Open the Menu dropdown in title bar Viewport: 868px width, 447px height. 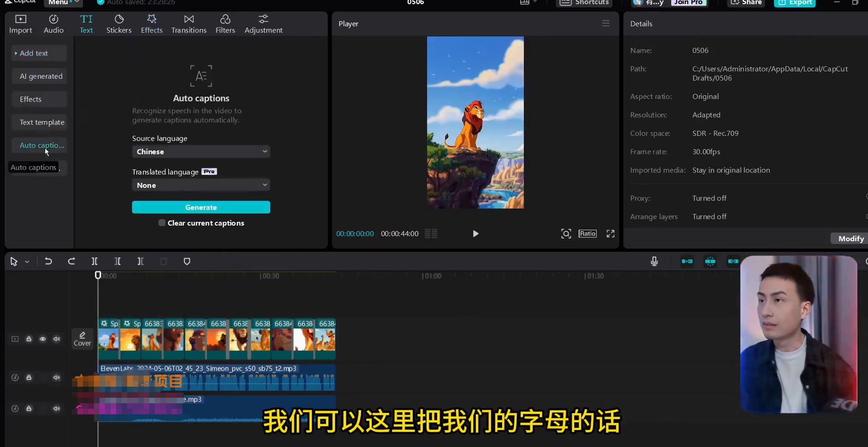63,2
